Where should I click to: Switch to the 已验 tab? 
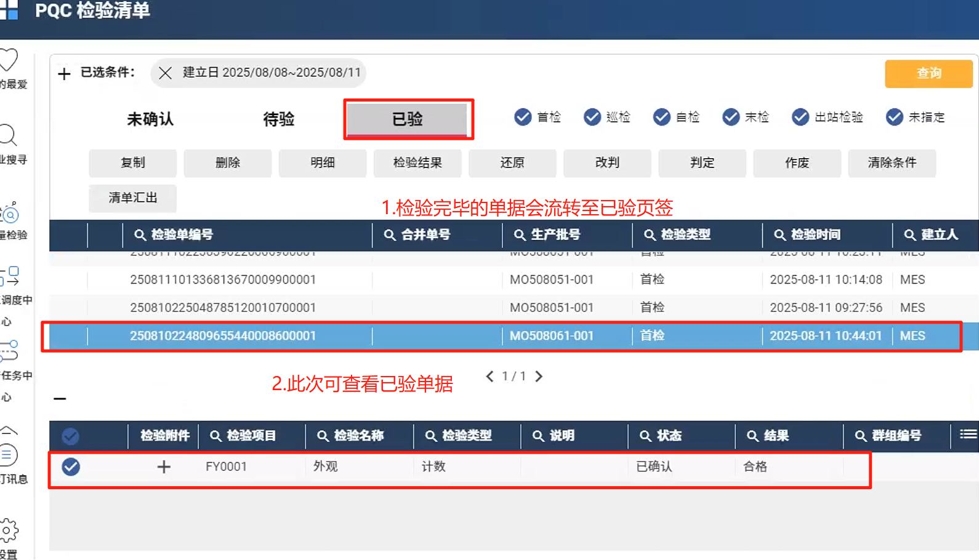tap(407, 119)
